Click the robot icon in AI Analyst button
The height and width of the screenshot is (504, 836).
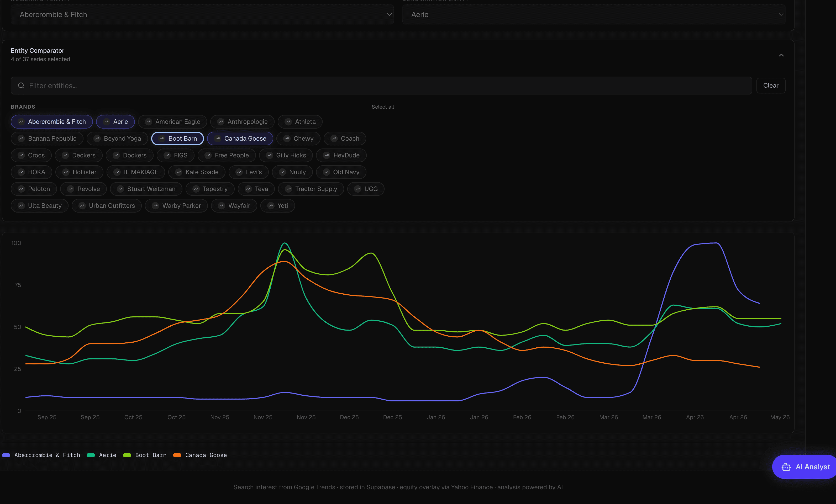coord(786,467)
